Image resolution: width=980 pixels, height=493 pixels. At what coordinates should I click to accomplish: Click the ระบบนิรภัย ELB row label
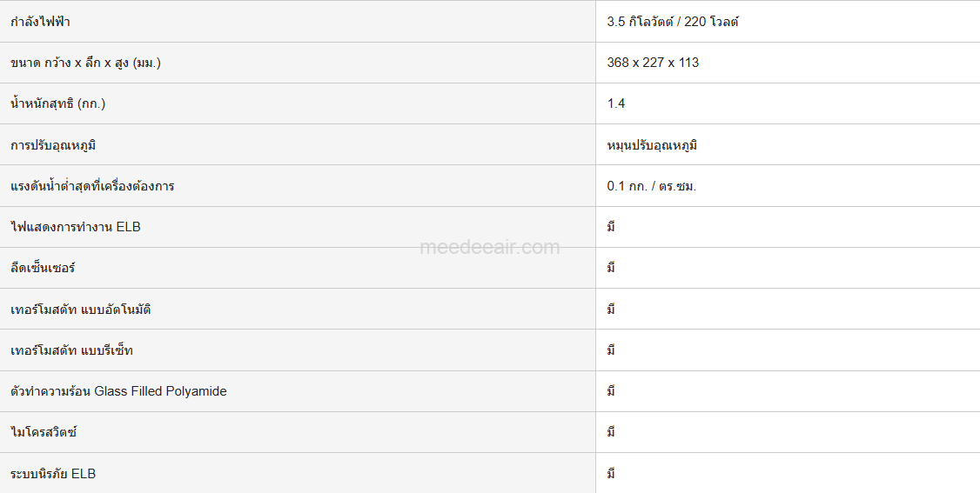[x=53, y=474]
